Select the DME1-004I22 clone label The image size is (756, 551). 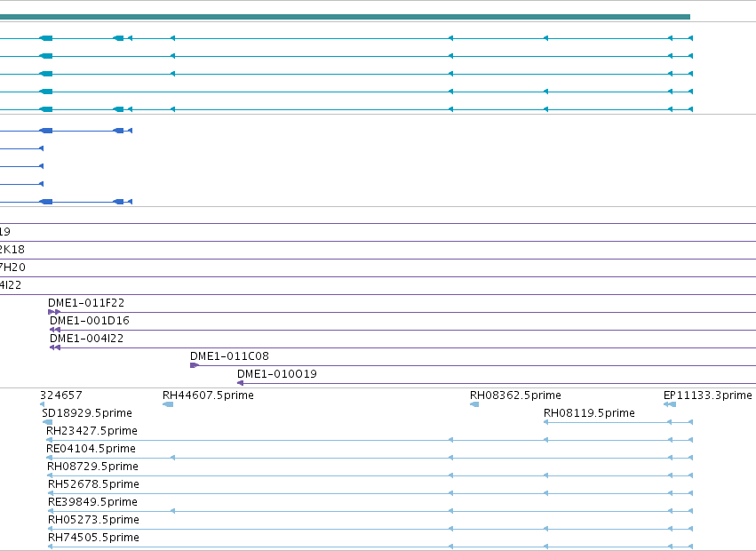(86, 339)
